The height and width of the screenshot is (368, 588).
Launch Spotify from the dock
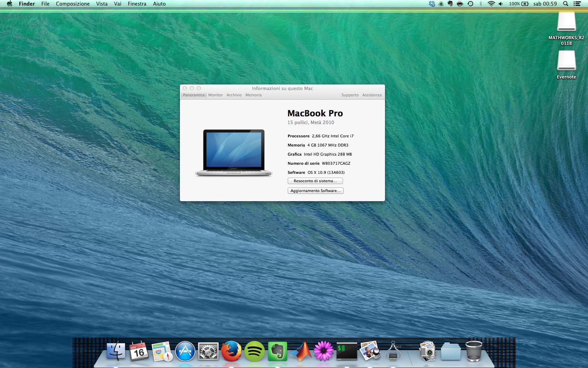coord(254,351)
